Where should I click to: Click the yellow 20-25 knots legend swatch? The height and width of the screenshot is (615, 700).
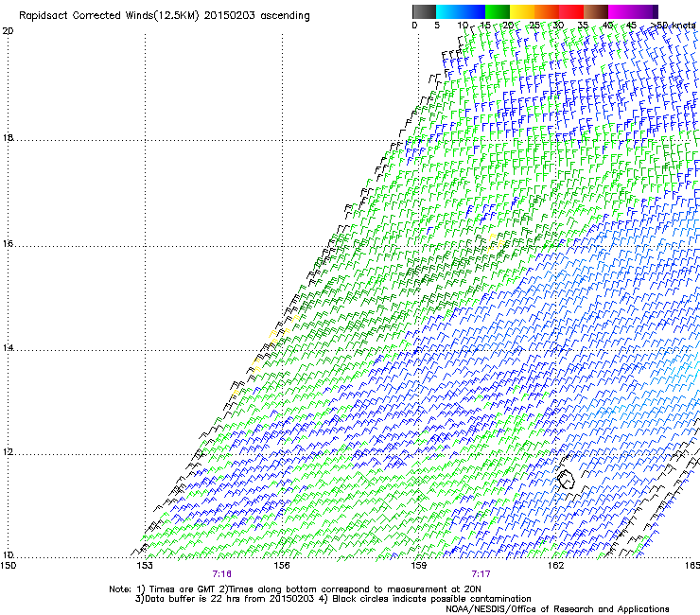click(x=522, y=11)
